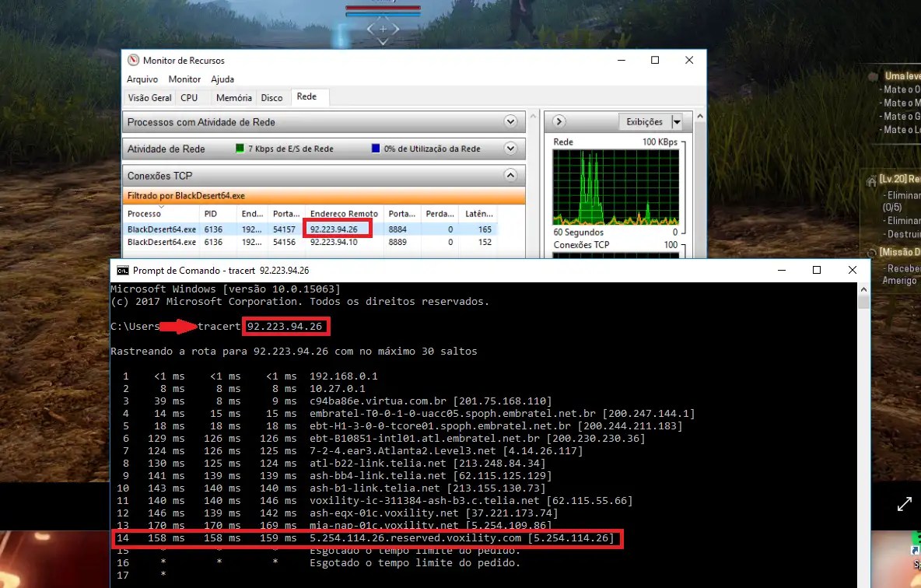The height and width of the screenshot is (588, 921).
Task: Collapse the Conexões TCP section
Action: point(510,175)
